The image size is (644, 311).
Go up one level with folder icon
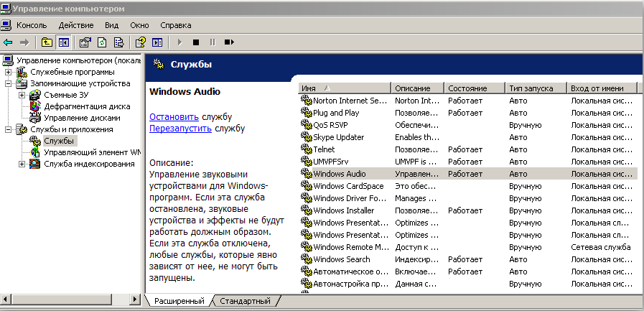pyautogui.click(x=47, y=42)
